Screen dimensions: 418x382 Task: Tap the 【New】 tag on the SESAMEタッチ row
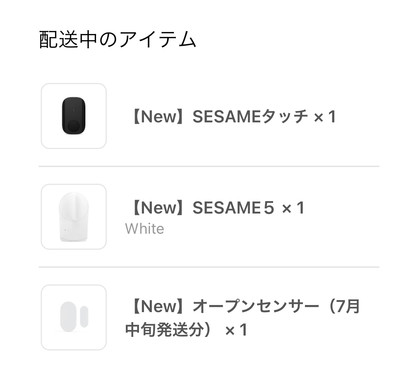(159, 117)
